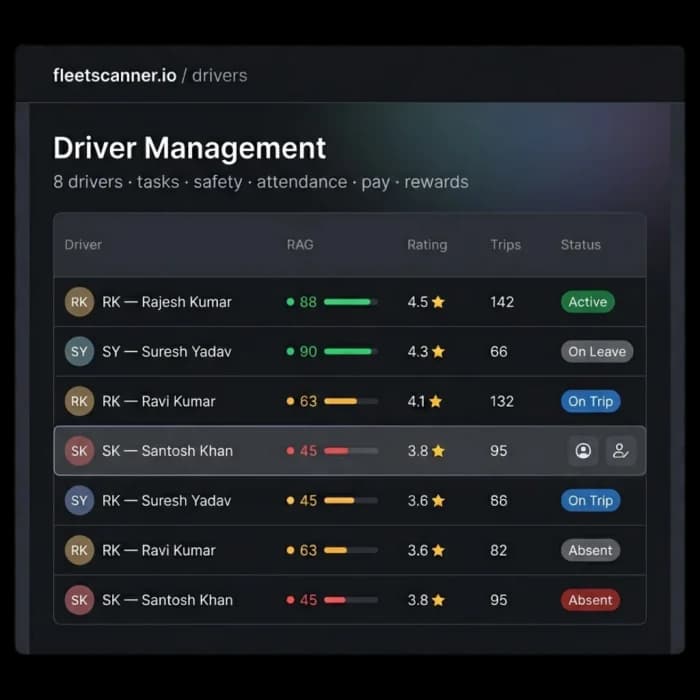
Task: Click the green RAG dot beside score 88
Action: [290, 302]
